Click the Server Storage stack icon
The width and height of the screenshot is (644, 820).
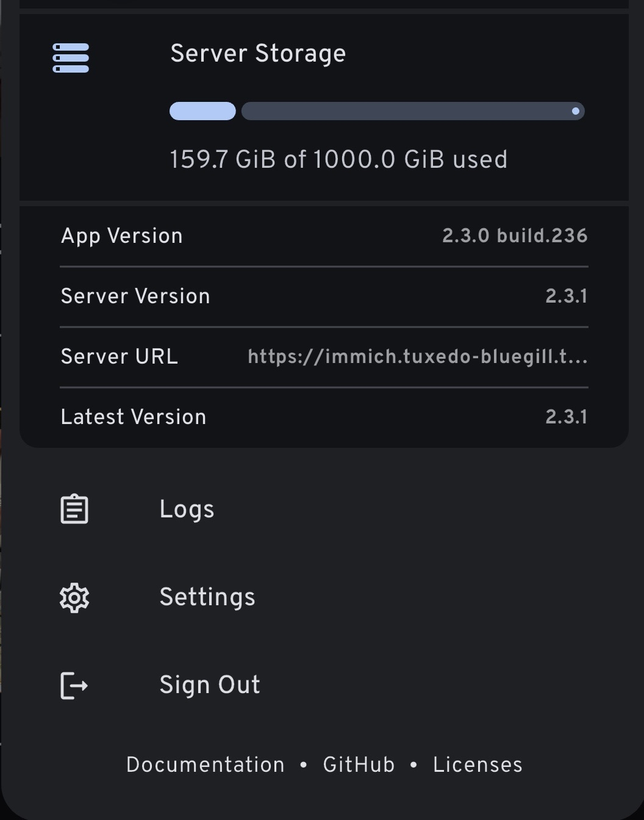(71, 58)
